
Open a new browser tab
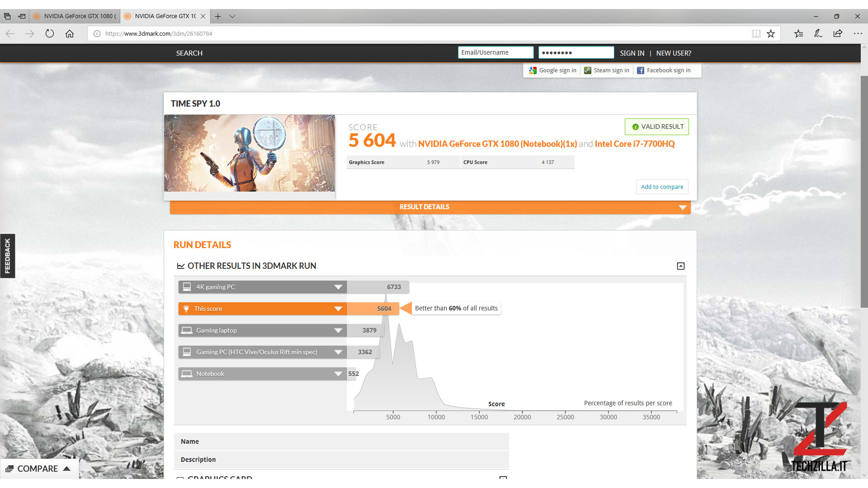218,16
